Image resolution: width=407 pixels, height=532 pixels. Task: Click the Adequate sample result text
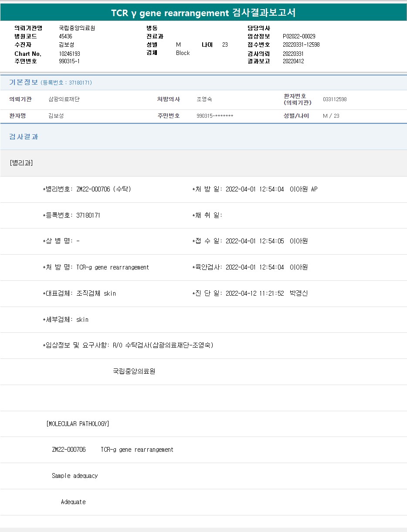coord(73,502)
